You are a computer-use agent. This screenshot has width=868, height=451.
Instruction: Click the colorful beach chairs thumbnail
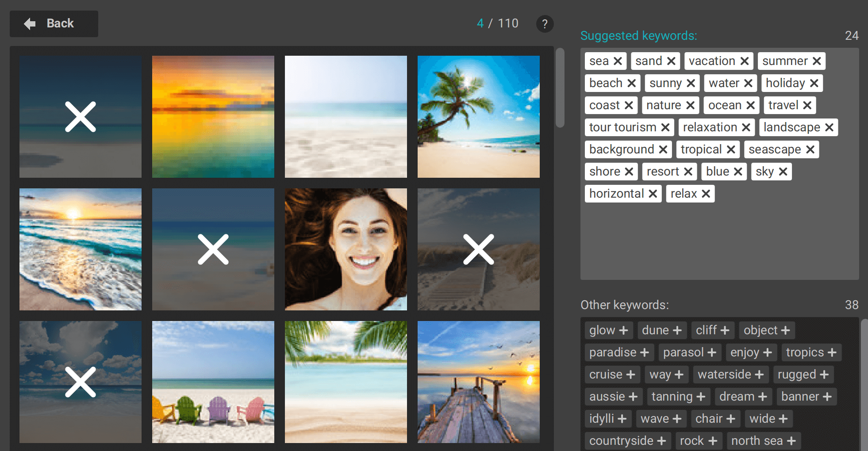pyautogui.click(x=213, y=382)
